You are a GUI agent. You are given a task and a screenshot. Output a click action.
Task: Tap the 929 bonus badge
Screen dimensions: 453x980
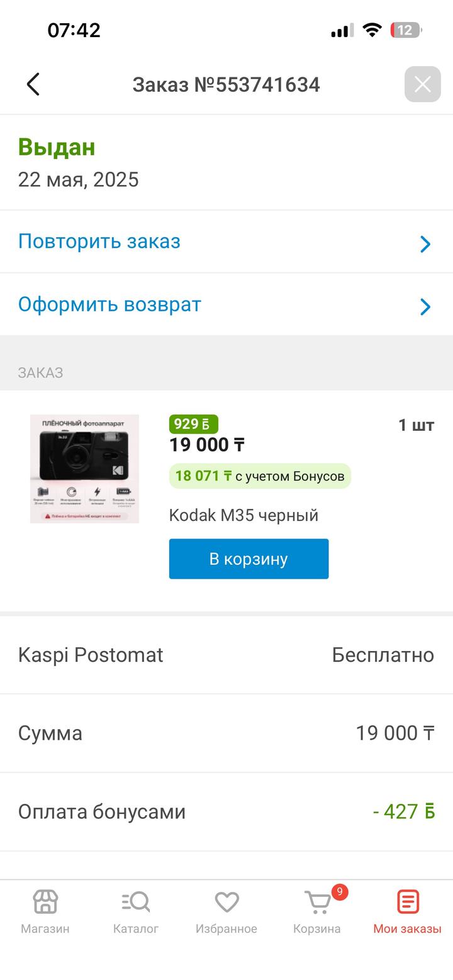[x=193, y=424]
